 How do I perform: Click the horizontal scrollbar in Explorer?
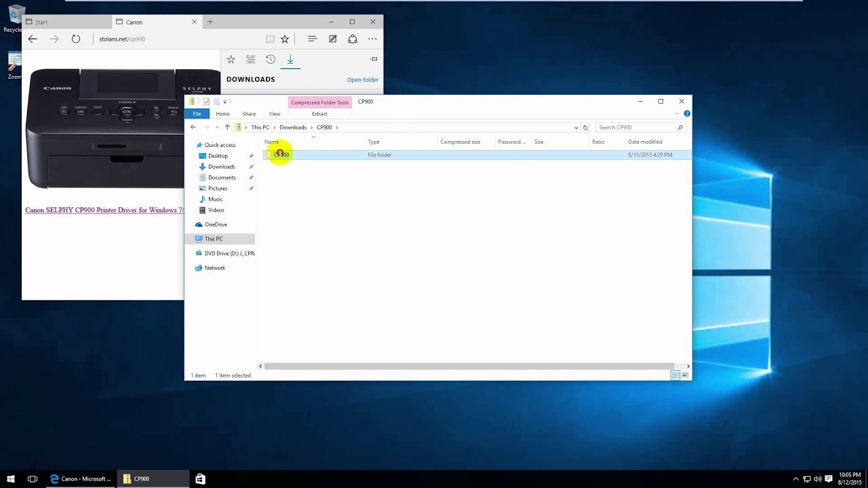[x=469, y=366]
